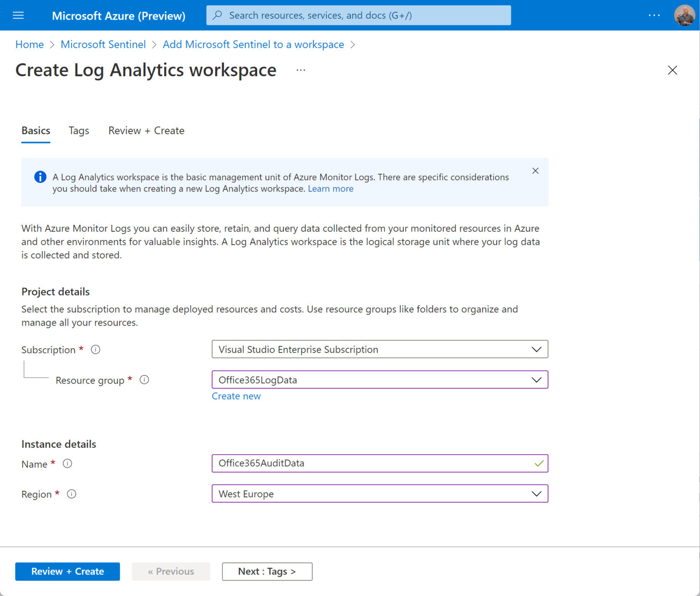
Task: Expand the Resource group dropdown
Action: point(536,379)
